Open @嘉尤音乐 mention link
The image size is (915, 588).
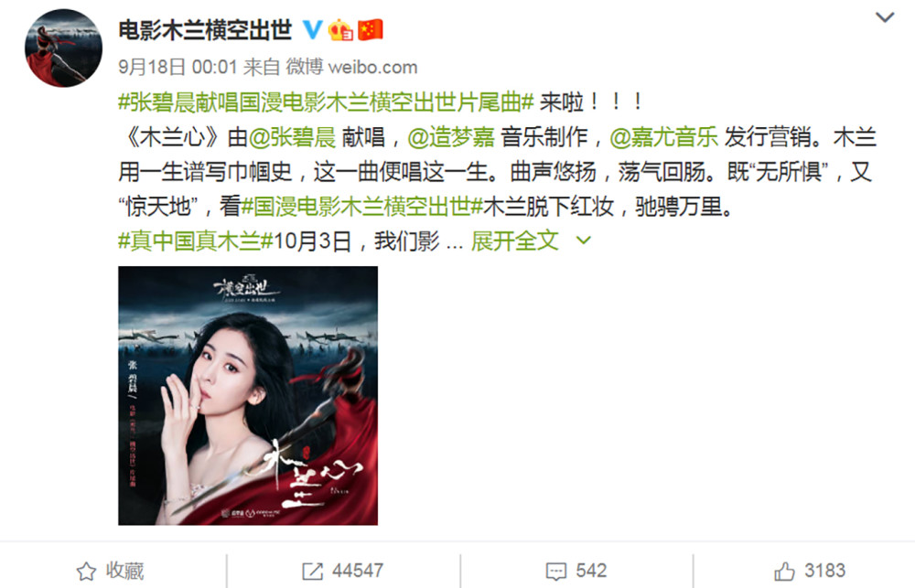(664, 137)
